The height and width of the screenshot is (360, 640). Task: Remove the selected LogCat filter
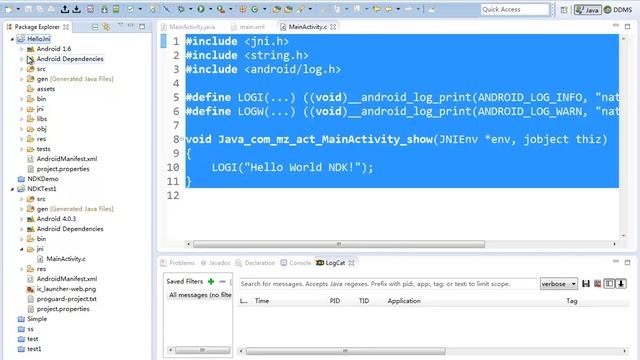(x=222, y=281)
